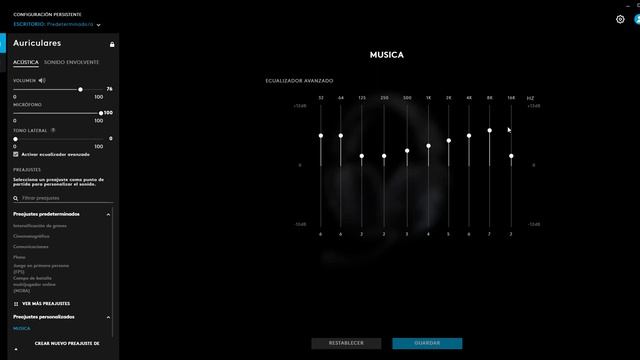Image resolution: width=640 pixels, height=360 pixels.
Task: Click the Tono lateral slider handle
Action: click(x=16, y=139)
